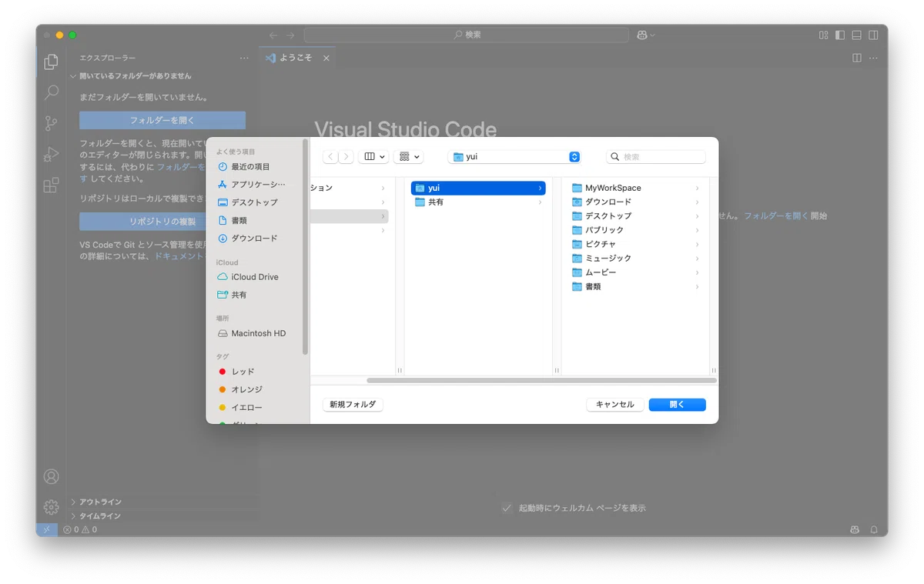Image resolution: width=924 pixels, height=584 pixels.
Task: Toggle the 起動時にウェルカム ページを表示 checkbox
Action: tap(507, 508)
